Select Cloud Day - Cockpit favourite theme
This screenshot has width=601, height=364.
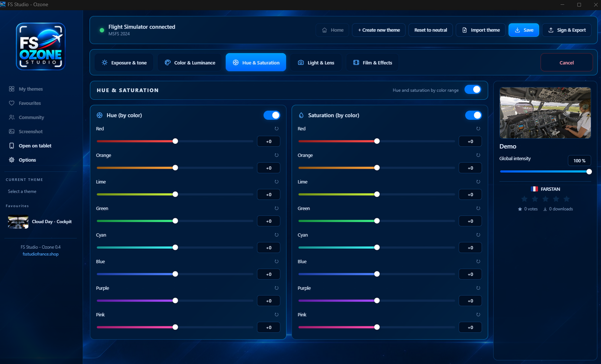pos(40,221)
